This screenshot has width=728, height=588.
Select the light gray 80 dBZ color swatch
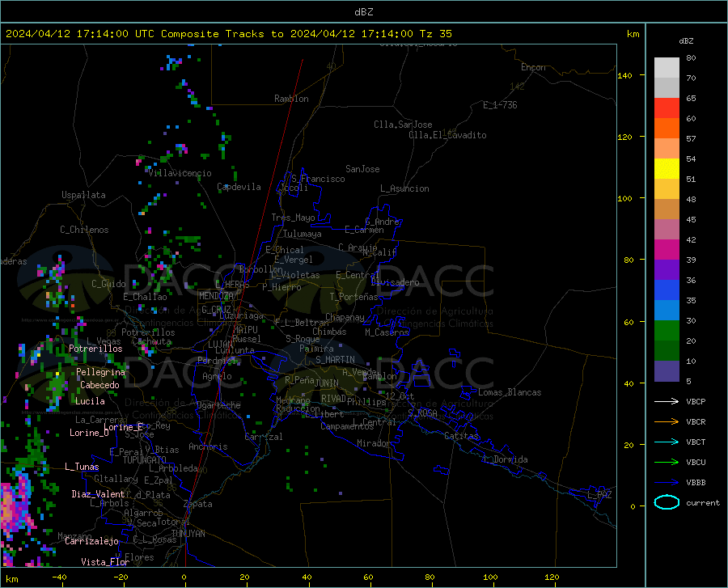(x=667, y=67)
